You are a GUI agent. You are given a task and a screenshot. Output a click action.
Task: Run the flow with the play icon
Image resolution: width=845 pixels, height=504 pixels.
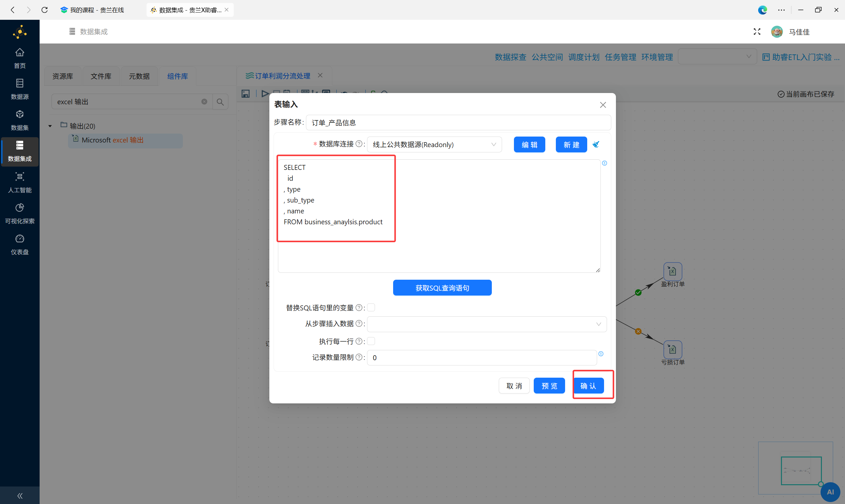[265, 93]
